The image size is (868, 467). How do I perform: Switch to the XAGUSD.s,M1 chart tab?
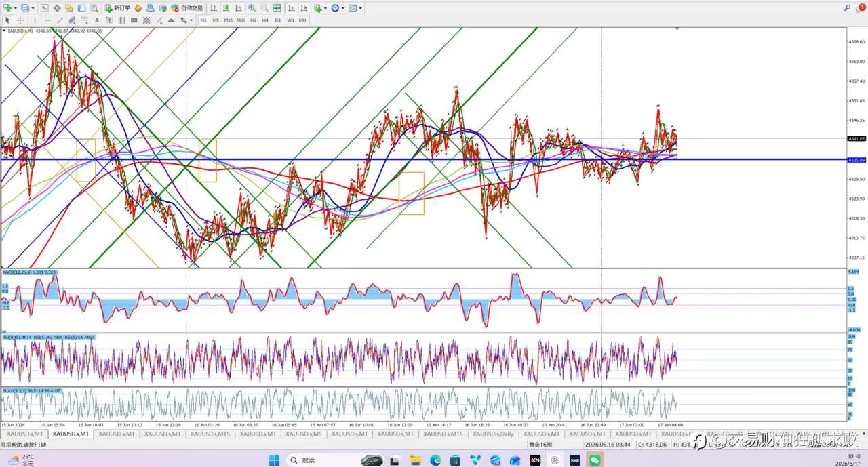587,434
